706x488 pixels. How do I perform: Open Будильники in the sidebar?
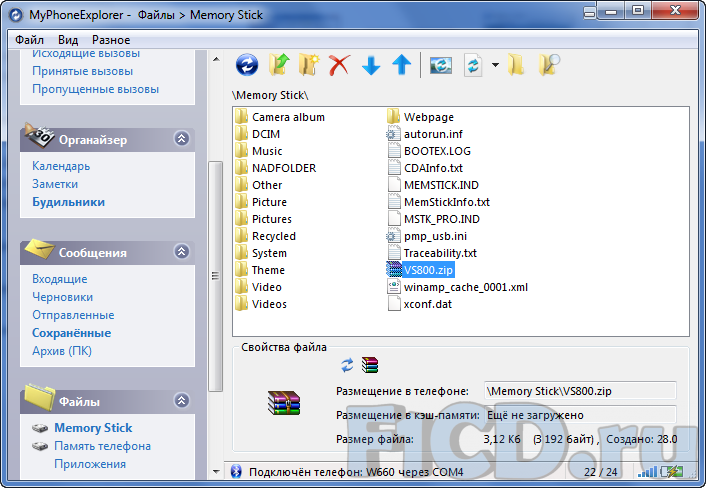click(68, 202)
